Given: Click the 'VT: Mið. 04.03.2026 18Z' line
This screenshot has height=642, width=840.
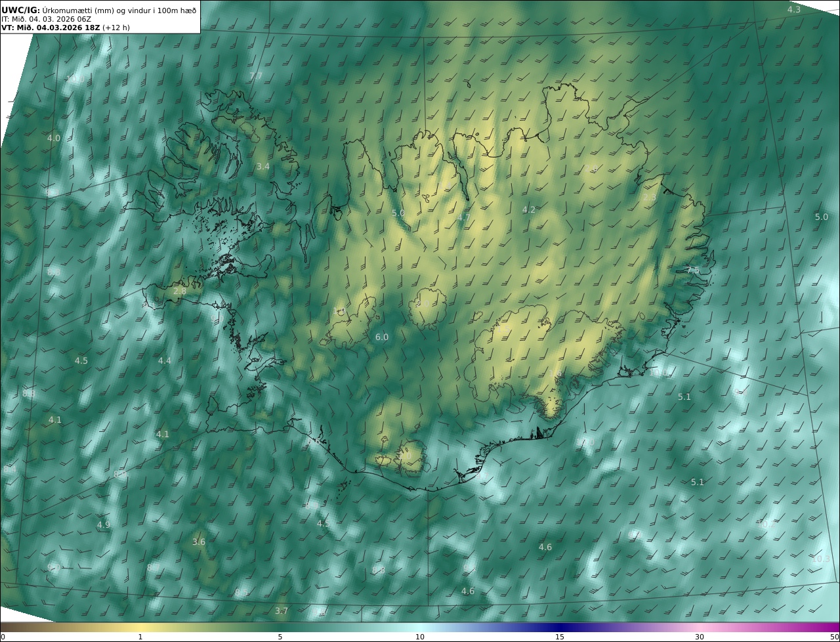Looking at the screenshot, I should (65, 28).
